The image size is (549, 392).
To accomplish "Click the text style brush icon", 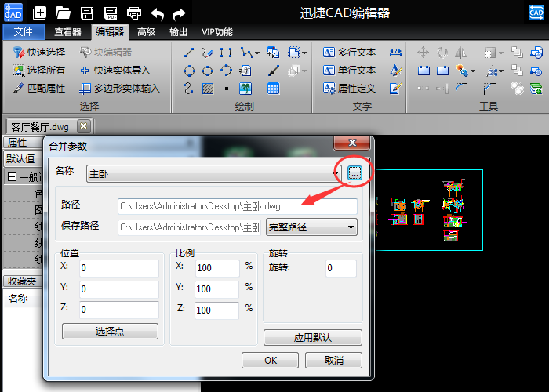I will pyautogui.click(x=395, y=71).
